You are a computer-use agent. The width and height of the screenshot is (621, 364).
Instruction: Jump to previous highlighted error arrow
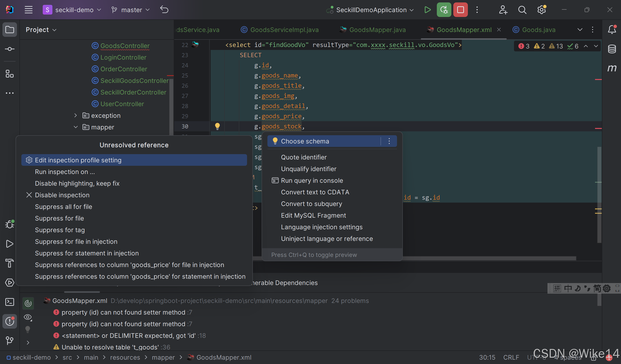tap(586, 46)
